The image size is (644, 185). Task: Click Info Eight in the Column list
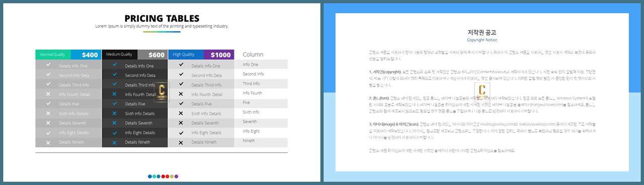[x=251, y=132]
